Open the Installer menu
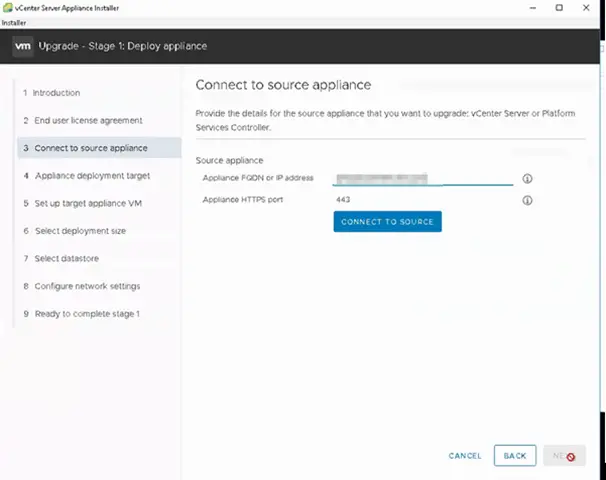Viewport: 606px width, 480px height. [x=14, y=23]
